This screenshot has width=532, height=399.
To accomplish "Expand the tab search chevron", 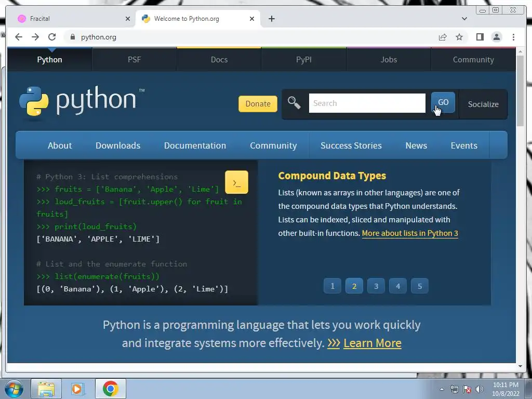I will point(464,19).
